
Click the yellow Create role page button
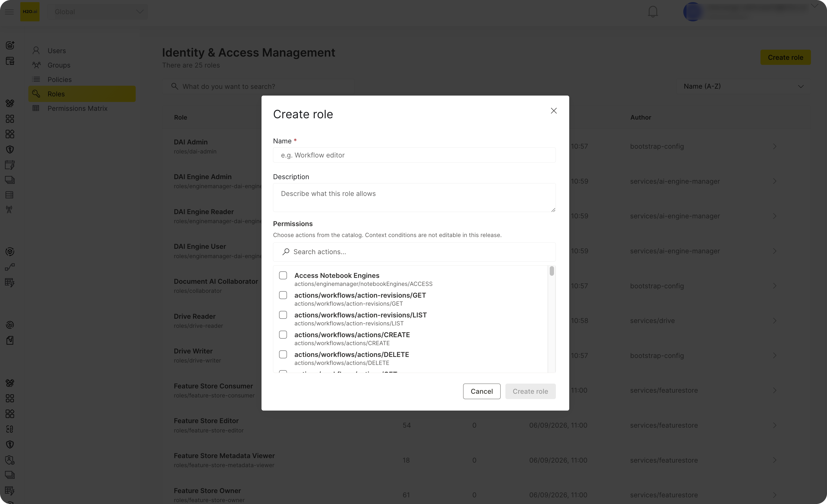785,57
